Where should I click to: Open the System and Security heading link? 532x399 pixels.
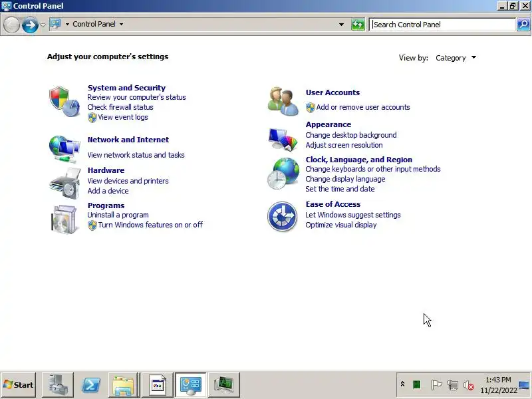(126, 88)
